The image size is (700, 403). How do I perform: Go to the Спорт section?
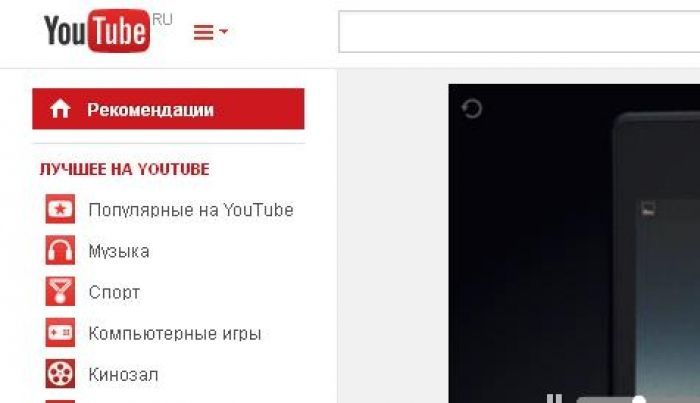114,293
